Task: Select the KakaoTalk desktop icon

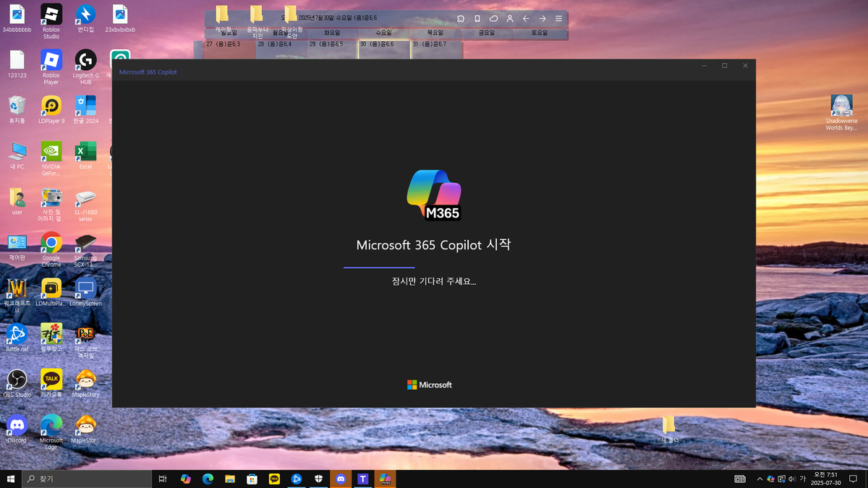Action: pos(51,383)
